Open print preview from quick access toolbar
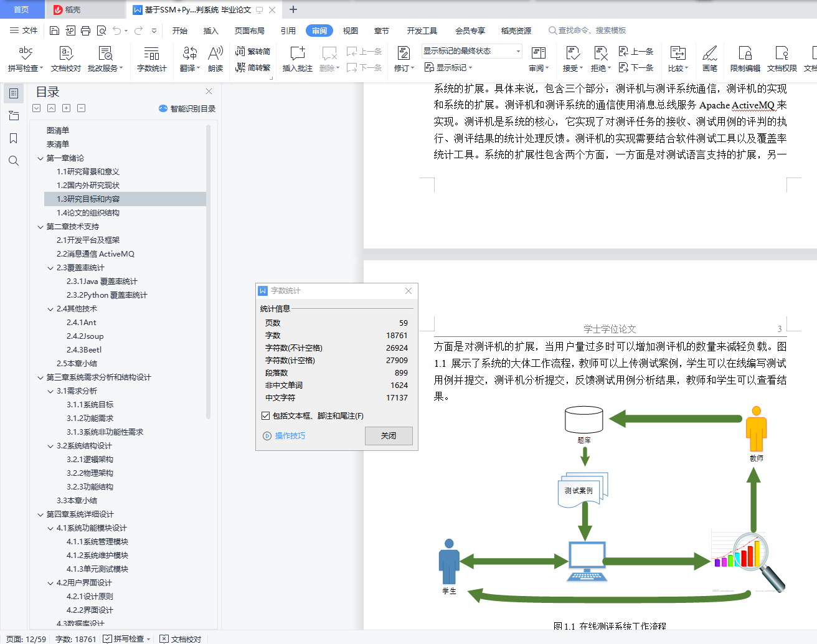 [x=102, y=31]
